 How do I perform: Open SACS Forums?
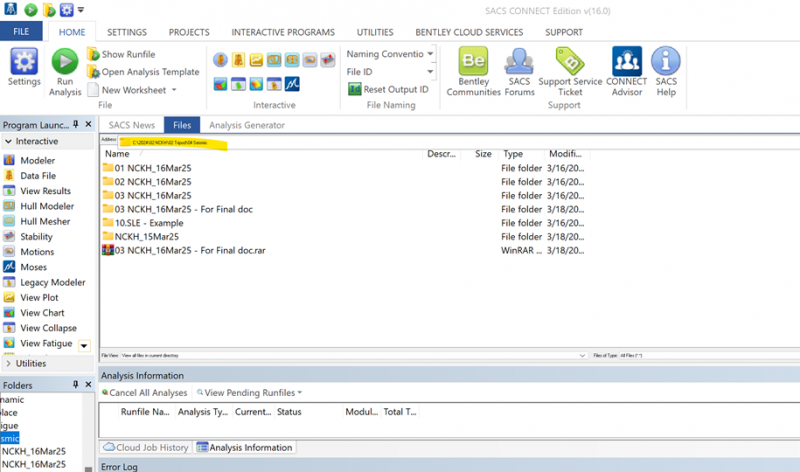point(519,72)
